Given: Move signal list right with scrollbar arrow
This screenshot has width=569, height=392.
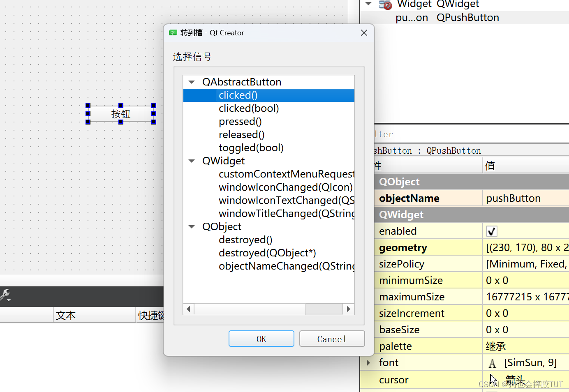Looking at the screenshot, I should pos(349,309).
